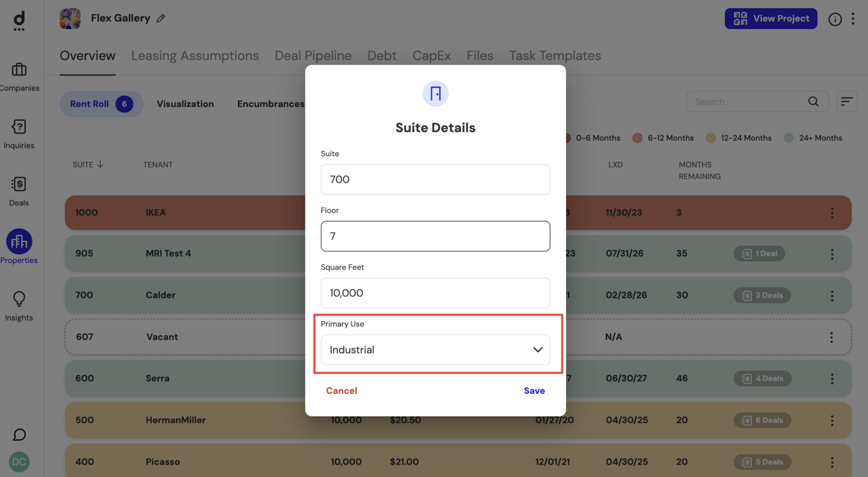Open row menu for Vacant suite 607

(x=831, y=337)
